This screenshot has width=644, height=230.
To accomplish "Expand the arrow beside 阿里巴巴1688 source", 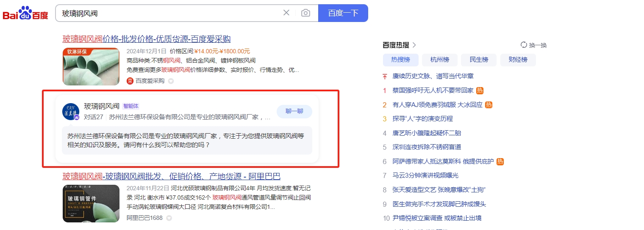I will (169, 218).
